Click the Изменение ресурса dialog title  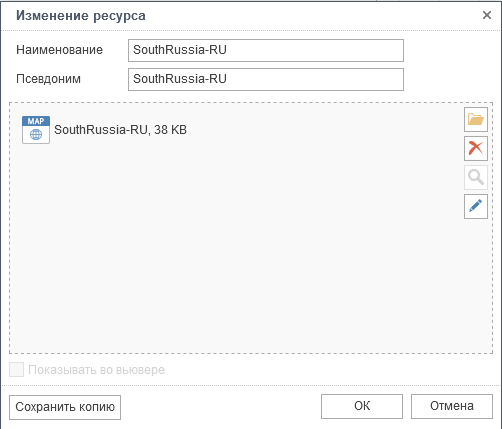(81, 16)
